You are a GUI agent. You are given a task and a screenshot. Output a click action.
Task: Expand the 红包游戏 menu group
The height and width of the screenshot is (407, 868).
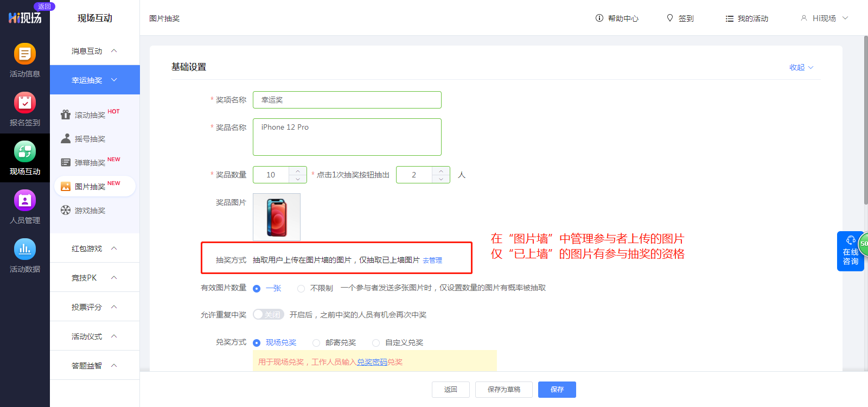94,249
